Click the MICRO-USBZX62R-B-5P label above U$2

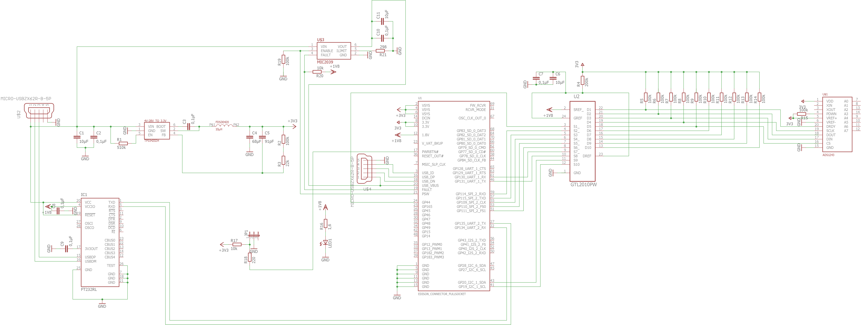tap(26, 99)
